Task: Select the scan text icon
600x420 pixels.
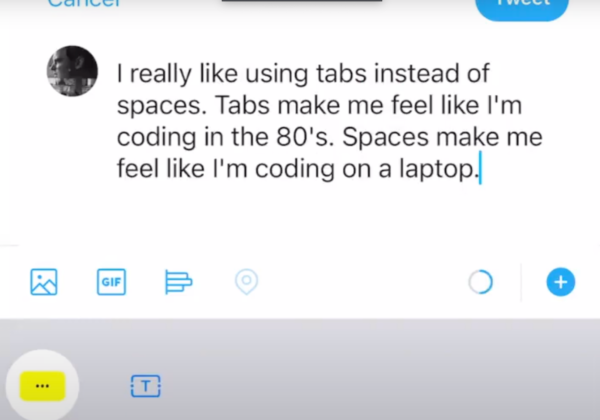Action: [145, 386]
